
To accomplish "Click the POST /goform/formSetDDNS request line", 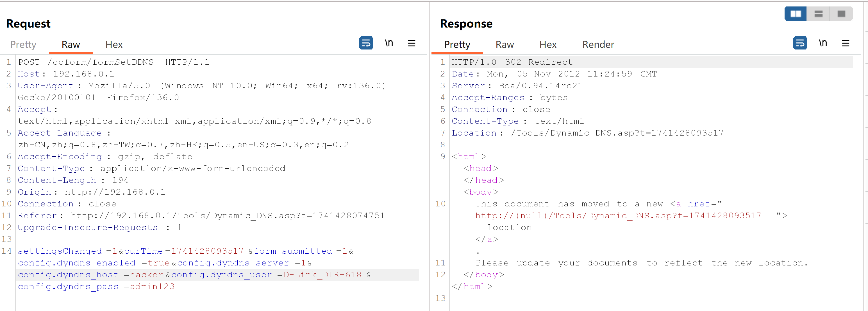I will pos(113,62).
